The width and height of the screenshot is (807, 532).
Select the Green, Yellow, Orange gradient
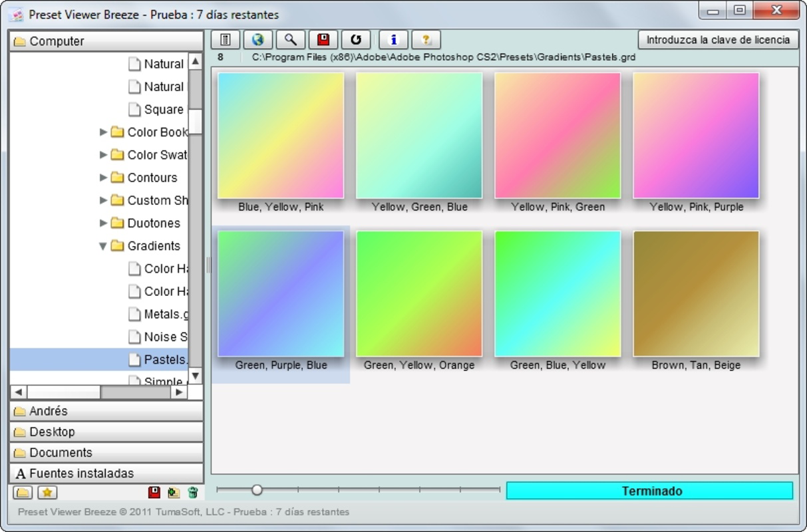[419, 294]
